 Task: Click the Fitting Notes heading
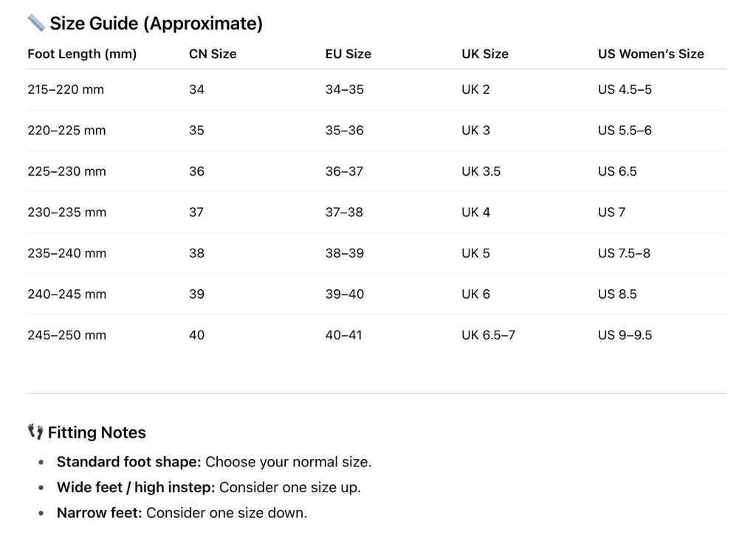pos(97,432)
